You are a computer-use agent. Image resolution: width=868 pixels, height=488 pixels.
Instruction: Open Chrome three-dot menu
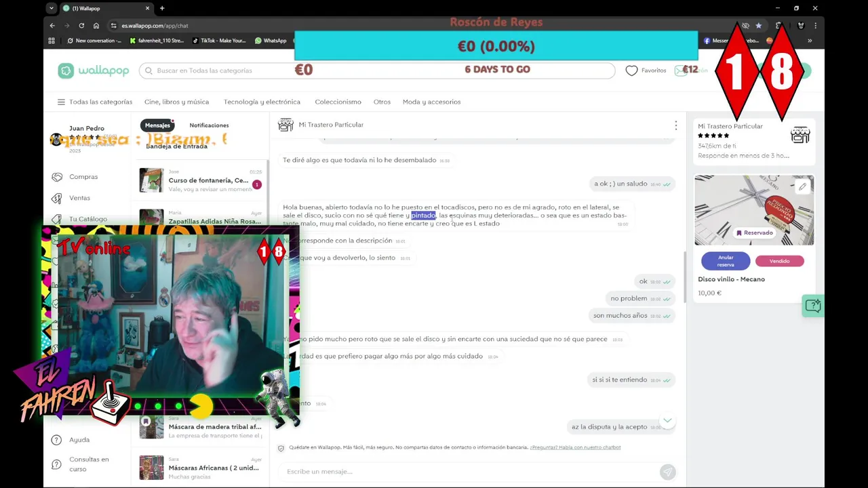click(815, 26)
